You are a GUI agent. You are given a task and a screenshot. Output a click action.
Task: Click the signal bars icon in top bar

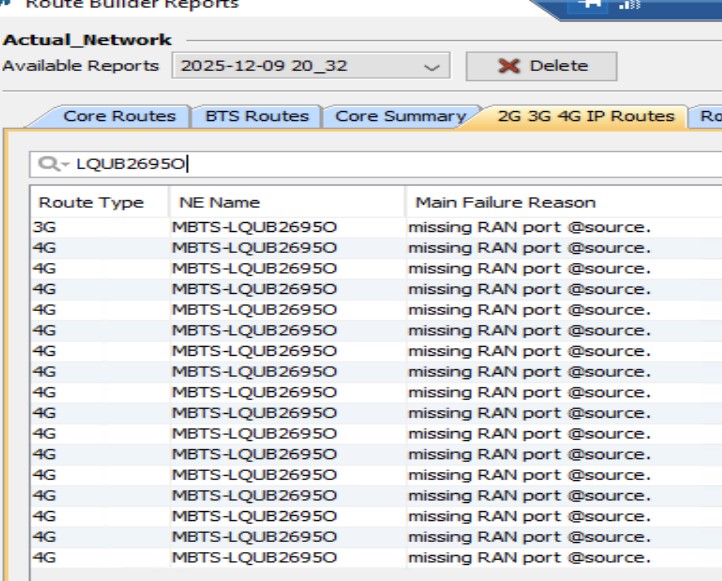click(x=630, y=4)
